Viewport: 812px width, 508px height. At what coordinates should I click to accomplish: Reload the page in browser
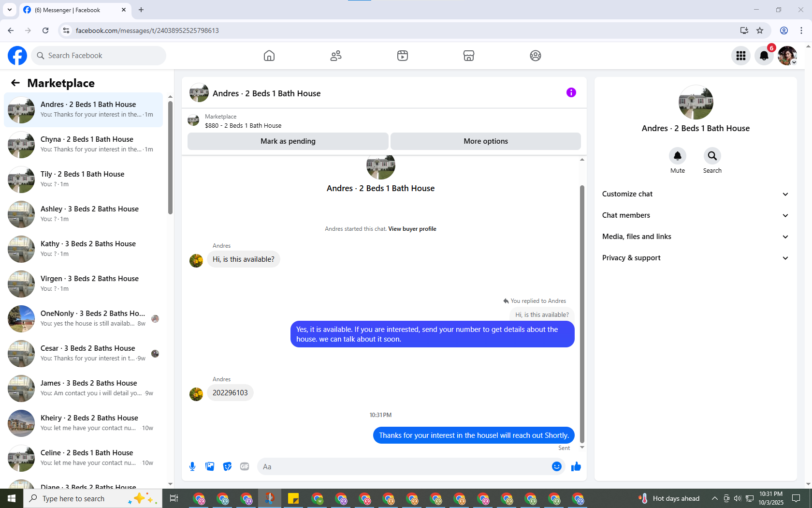45,30
